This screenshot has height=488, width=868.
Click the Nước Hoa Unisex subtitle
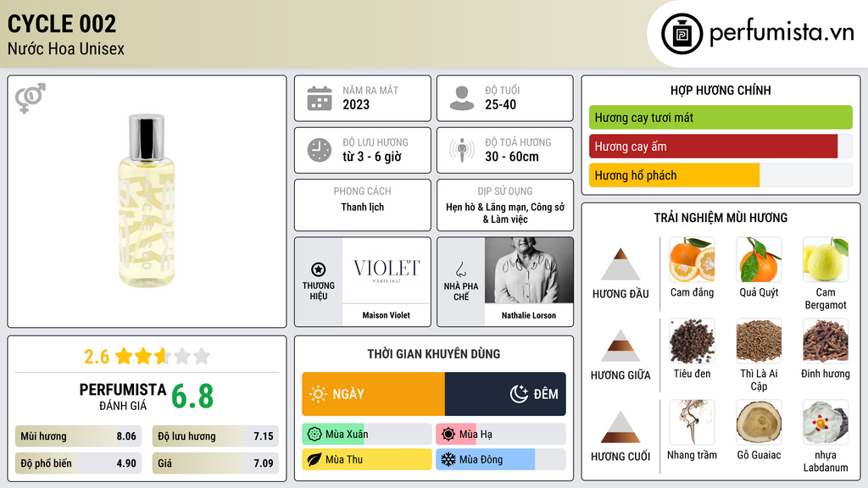click(66, 48)
